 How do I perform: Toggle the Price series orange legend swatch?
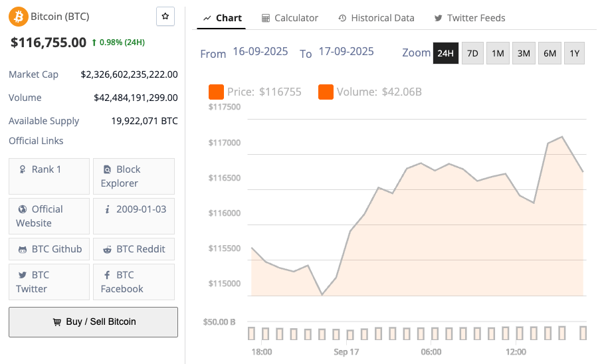pyautogui.click(x=216, y=92)
